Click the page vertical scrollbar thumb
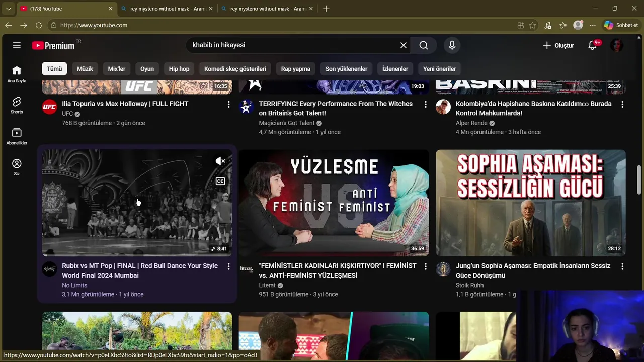The image size is (644, 362). [x=639, y=179]
